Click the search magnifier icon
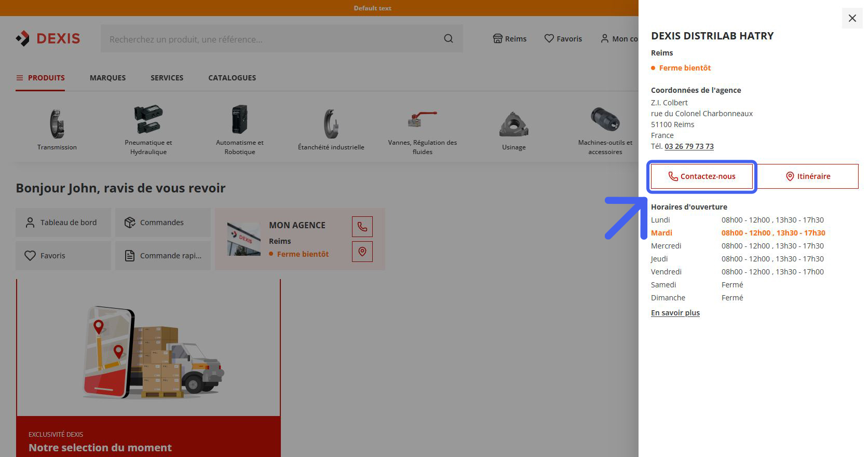Screen dimensions: 868x457 tap(449, 39)
